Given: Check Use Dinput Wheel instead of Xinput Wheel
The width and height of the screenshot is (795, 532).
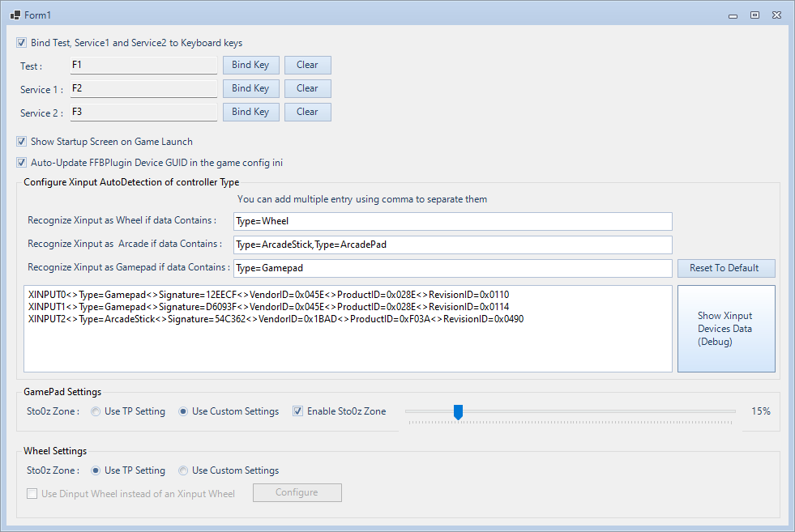Looking at the screenshot, I should 32,493.
